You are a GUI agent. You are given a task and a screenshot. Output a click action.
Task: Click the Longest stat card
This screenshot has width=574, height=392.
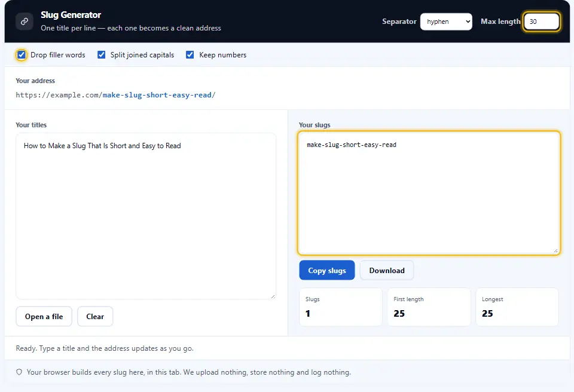tap(517, 307)
